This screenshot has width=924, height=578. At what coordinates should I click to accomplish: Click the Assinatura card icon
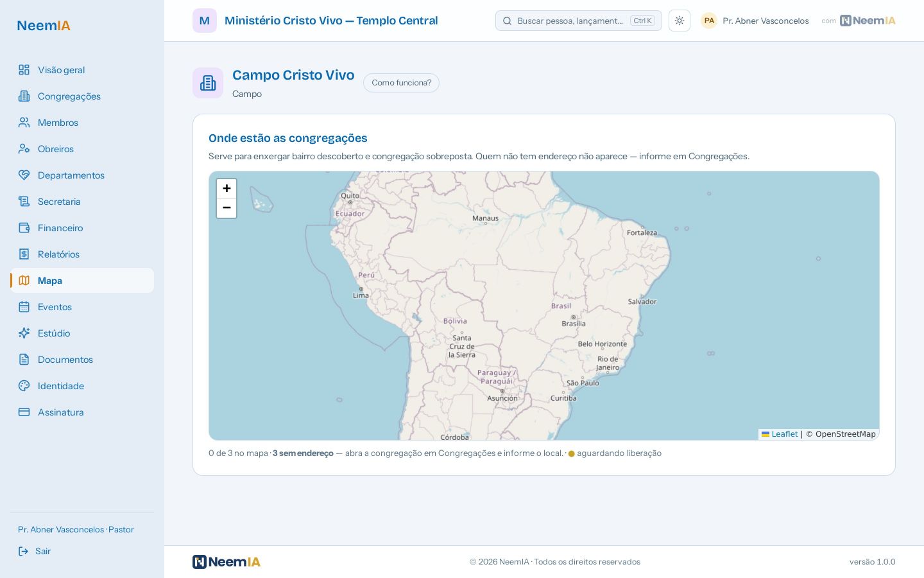click(24, 412)
